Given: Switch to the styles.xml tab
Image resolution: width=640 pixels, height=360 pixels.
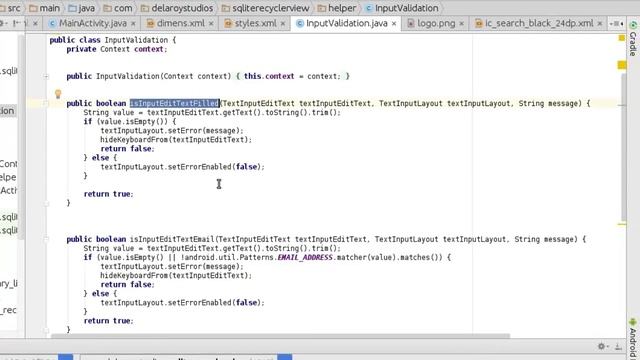Looking at the screenshot, I should click(x=256, y=24).
